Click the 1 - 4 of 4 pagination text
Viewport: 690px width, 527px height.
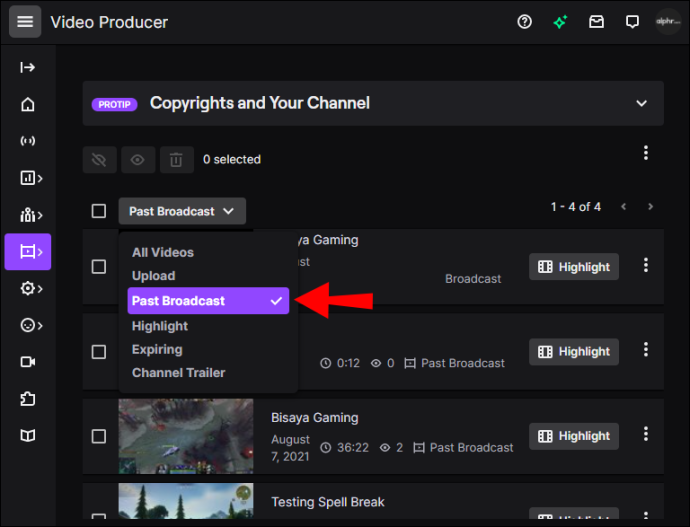576,207
